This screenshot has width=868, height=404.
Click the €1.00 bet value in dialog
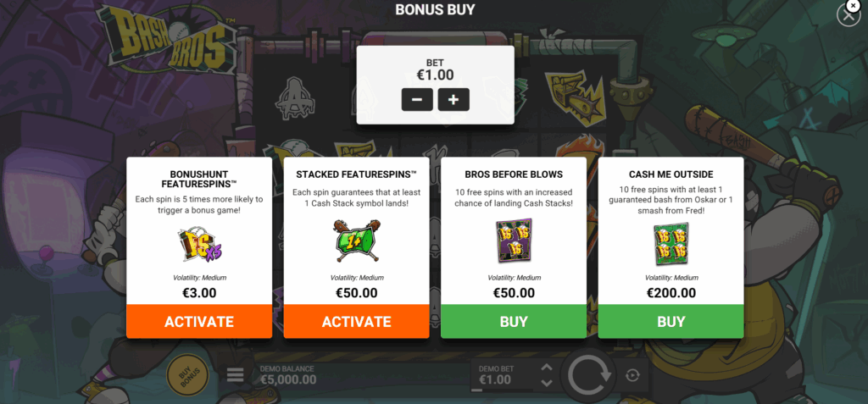click(x=435, y=75)
